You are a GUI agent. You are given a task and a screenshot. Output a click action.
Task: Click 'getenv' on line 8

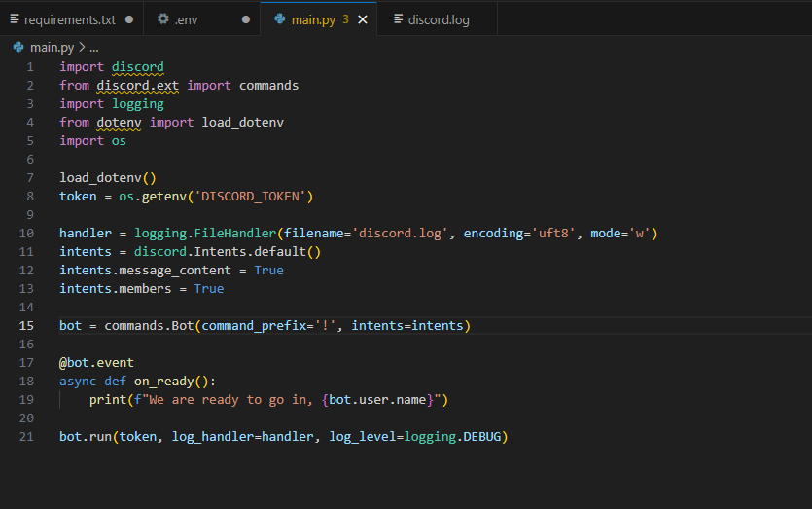tap(164, 197)
